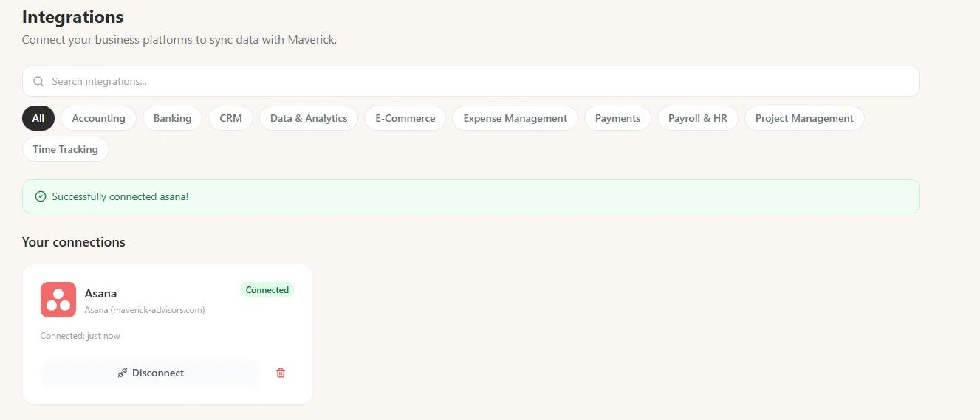Screen dimensions: 980x420
Task: Show Payroll & HR integrations
Action: point(697,118)
